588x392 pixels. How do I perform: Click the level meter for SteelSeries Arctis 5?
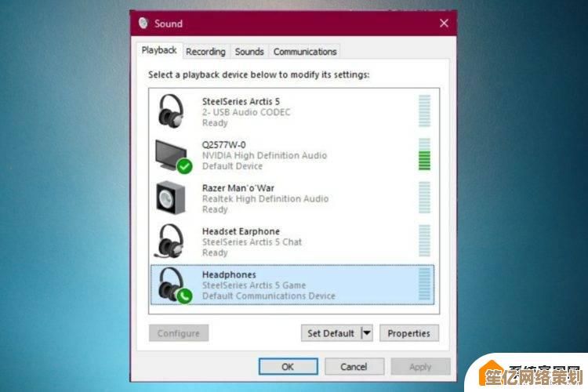coord(424,111)
